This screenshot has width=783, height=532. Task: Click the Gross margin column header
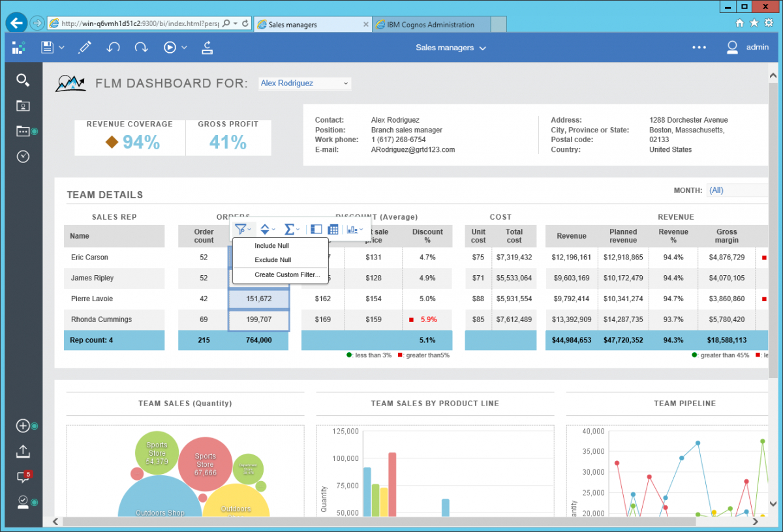coord(726,236)
